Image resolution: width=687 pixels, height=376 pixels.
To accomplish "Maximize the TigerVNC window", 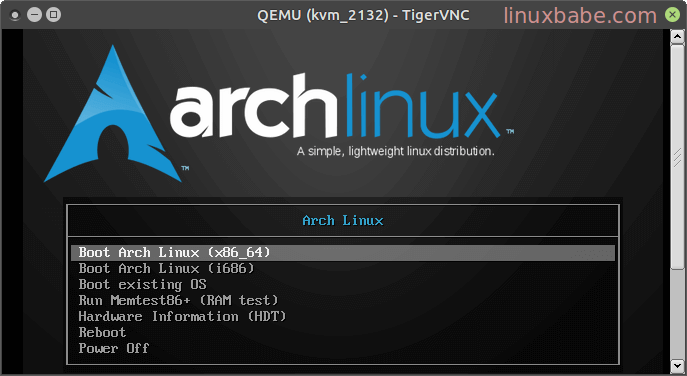I will (53, 15).
